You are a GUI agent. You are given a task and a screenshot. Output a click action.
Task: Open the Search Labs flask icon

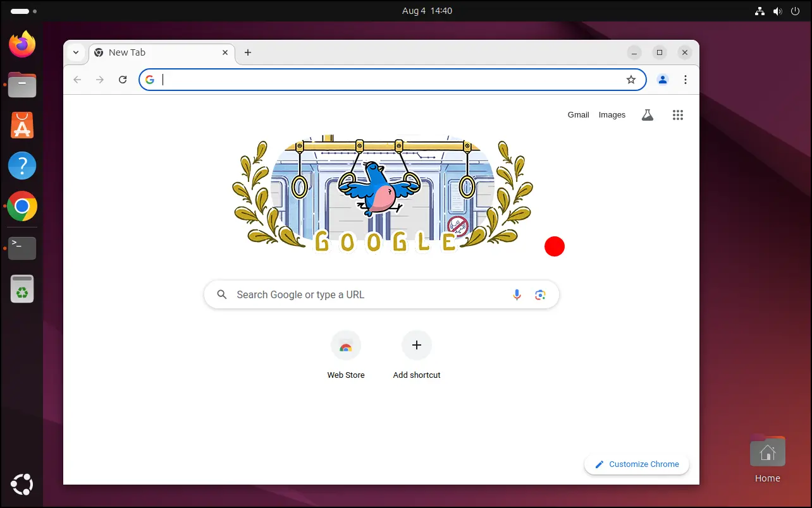click(x=647, y=115)
